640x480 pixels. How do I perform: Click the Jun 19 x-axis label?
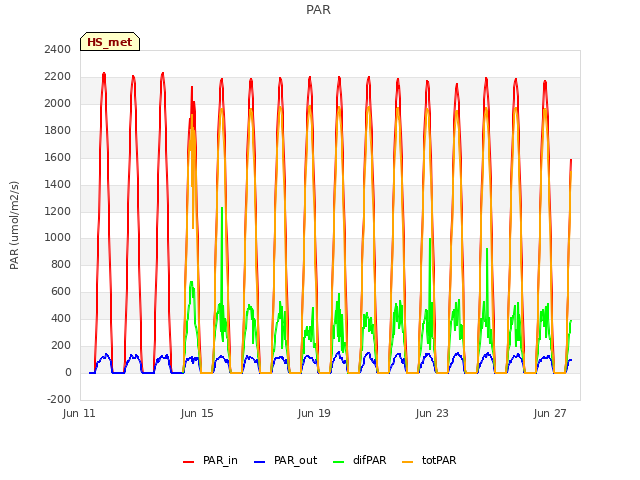[x=314, y=413]
